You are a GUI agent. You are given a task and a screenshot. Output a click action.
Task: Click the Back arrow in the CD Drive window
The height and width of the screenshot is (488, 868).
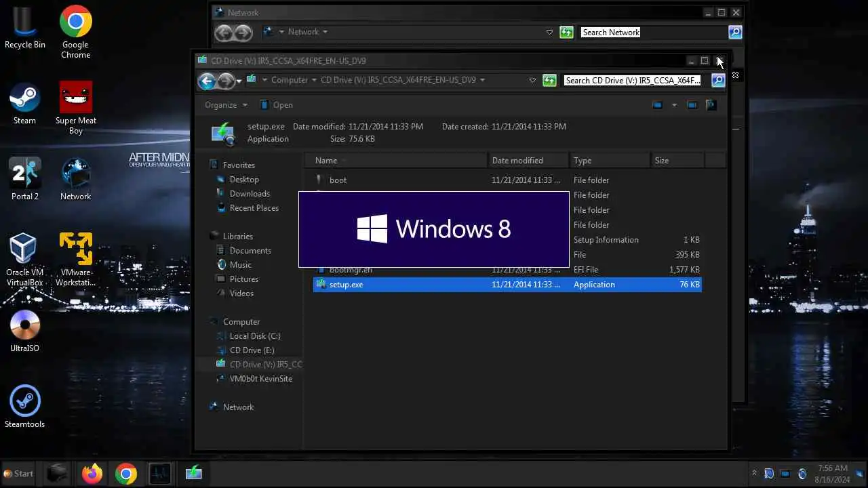point(207,81)
